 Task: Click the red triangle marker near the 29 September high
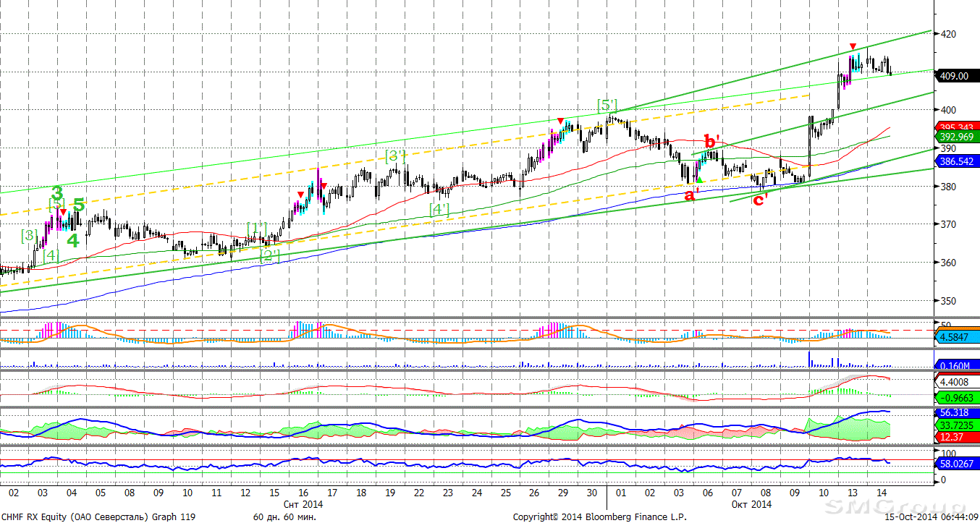(560, 121)
